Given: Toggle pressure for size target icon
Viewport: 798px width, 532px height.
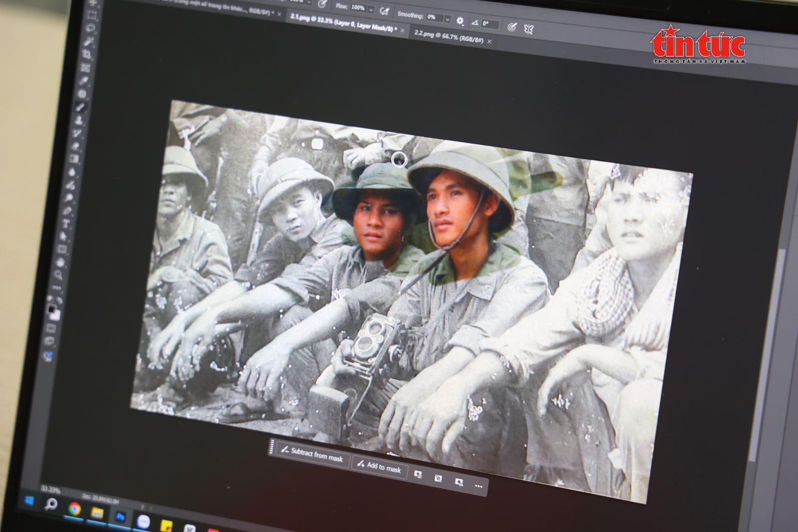Looking at the screenshot, I should click(x=512, y=27).
